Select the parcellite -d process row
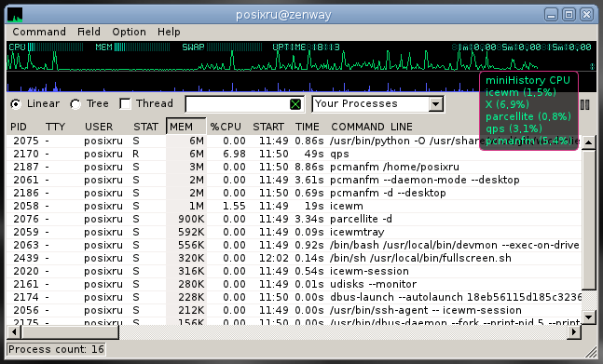603x364 pixels. [294, 220]
